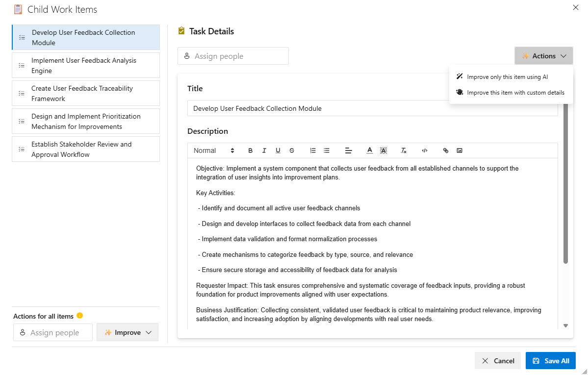Open the text alignment options
588x375 pixels.
click(349, 150)
